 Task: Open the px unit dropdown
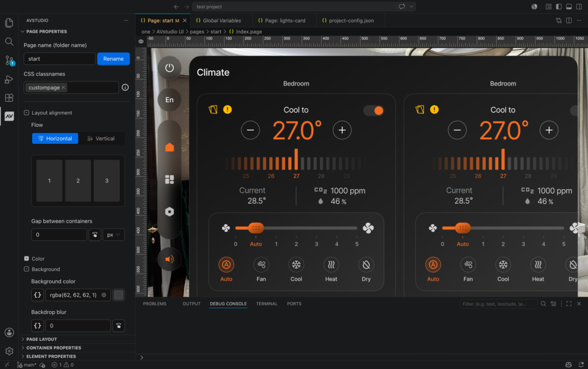click(x=113, y=235)
